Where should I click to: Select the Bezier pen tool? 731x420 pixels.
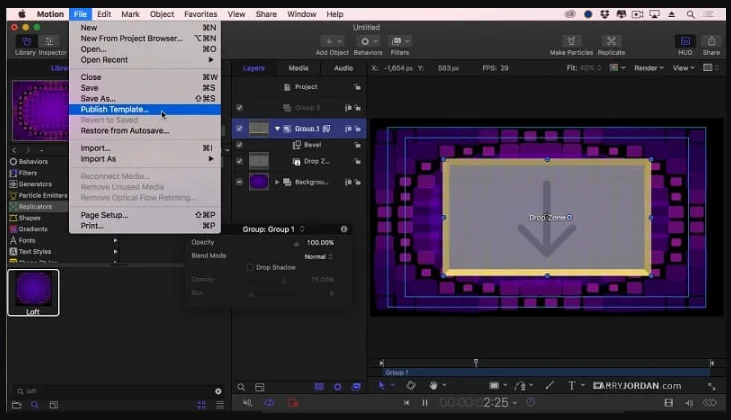point(519,386)
